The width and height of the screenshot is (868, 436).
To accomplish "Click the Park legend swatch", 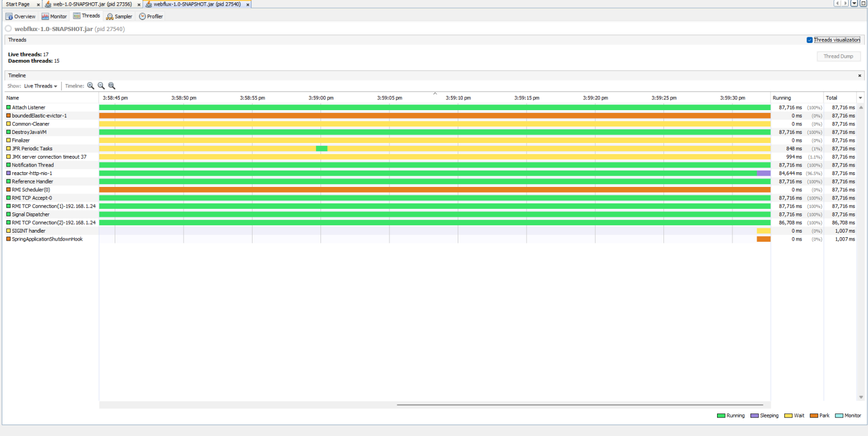I will pyautogui.click(x=814, y=416).
